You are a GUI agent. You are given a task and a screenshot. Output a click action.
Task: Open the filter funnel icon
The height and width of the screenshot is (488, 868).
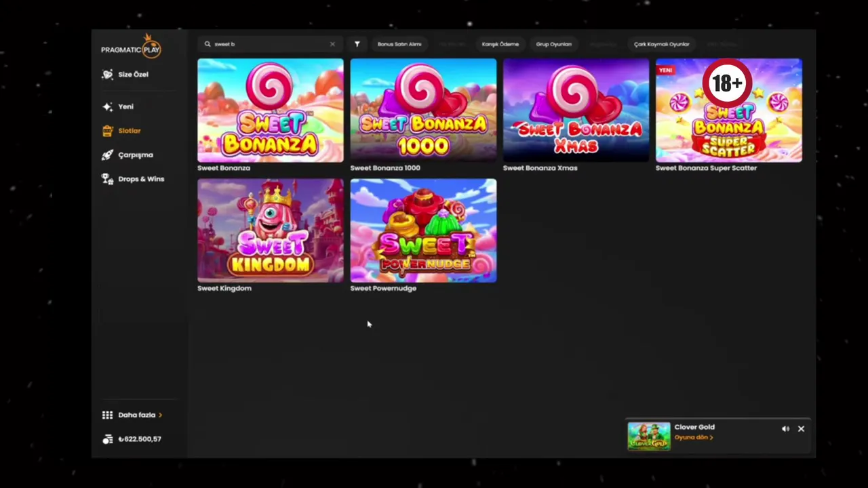[357, 44]
